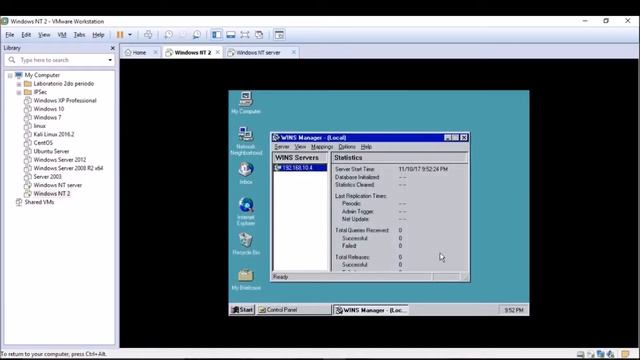Click the Recycle Bin desktop icon

click(x=246, y=244)
